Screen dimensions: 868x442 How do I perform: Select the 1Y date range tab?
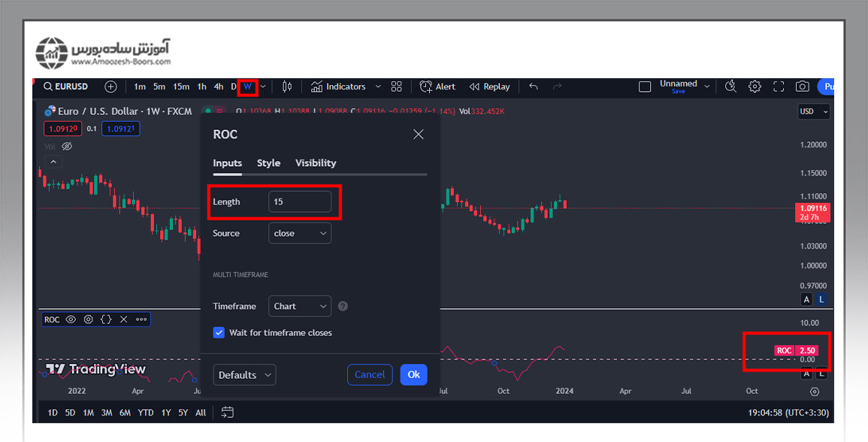pos(166,412)
